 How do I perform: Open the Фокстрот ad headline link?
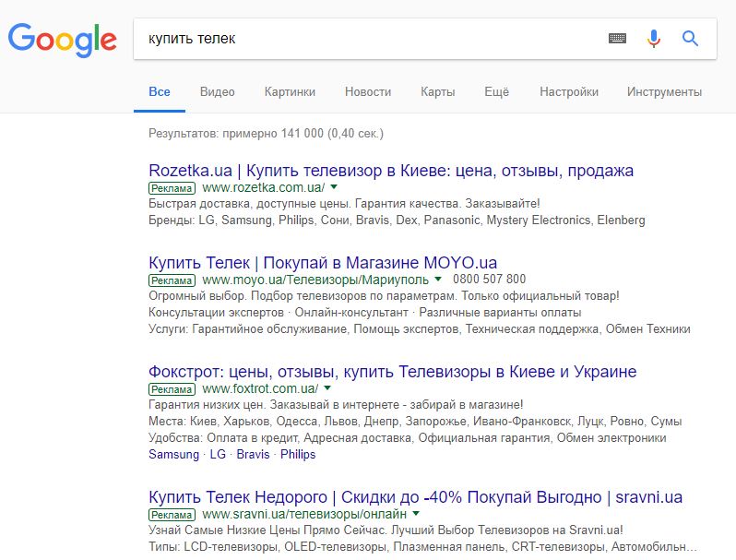[x=392, y=372]
